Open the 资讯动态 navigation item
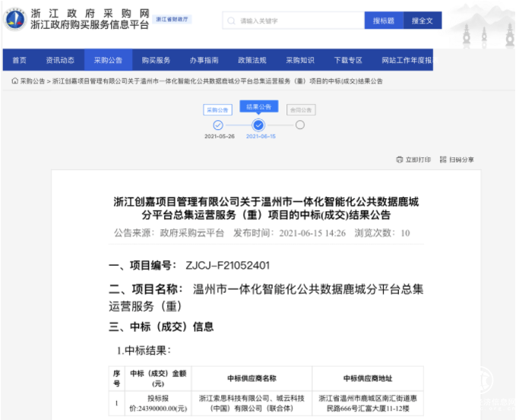519x420 pixels. point(60,60)
